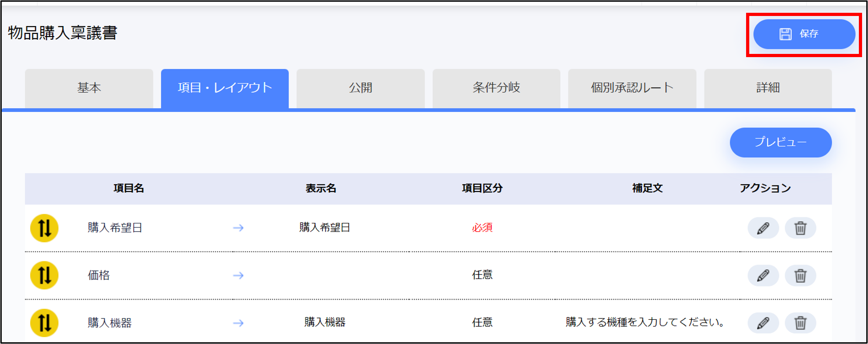Click the blue arrow in 価格 row
Viewport: 868px width, 344px height.
238,275
